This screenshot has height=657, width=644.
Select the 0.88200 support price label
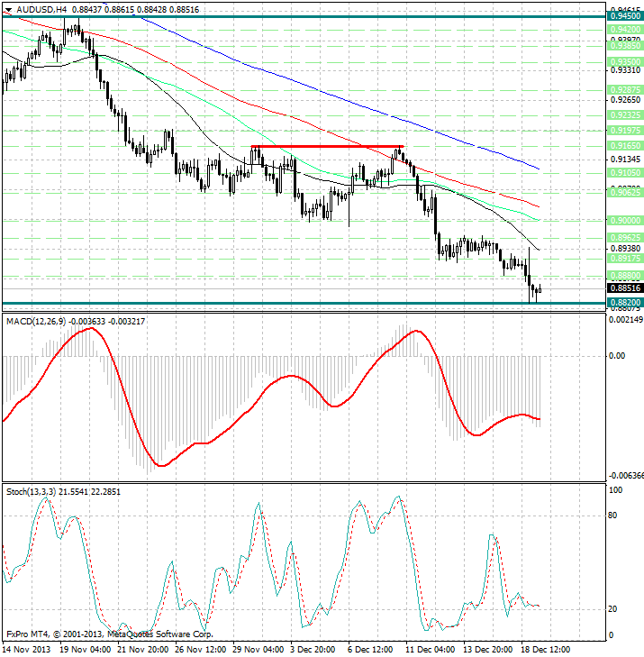pos(624,303)
